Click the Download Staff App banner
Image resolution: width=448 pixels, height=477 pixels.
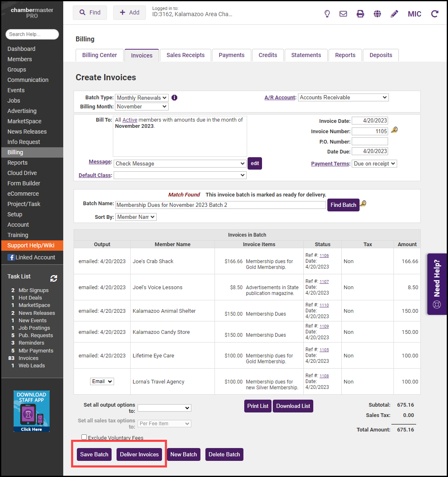31,411
